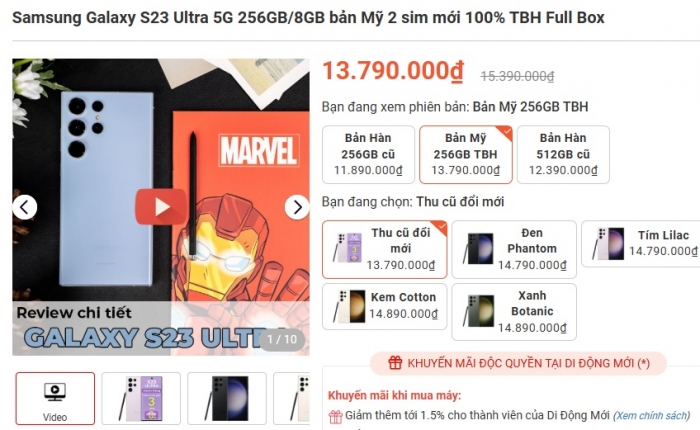Choose Bản Mỹ 256GB TBH version
Viewport: 700px width, 430px height.
pos(466,154)
